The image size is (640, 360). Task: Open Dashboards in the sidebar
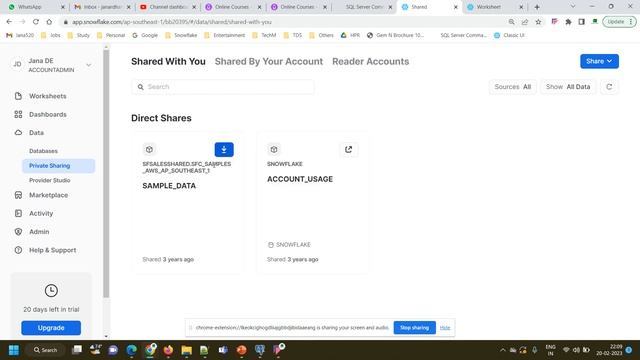[x=47, y=114]
